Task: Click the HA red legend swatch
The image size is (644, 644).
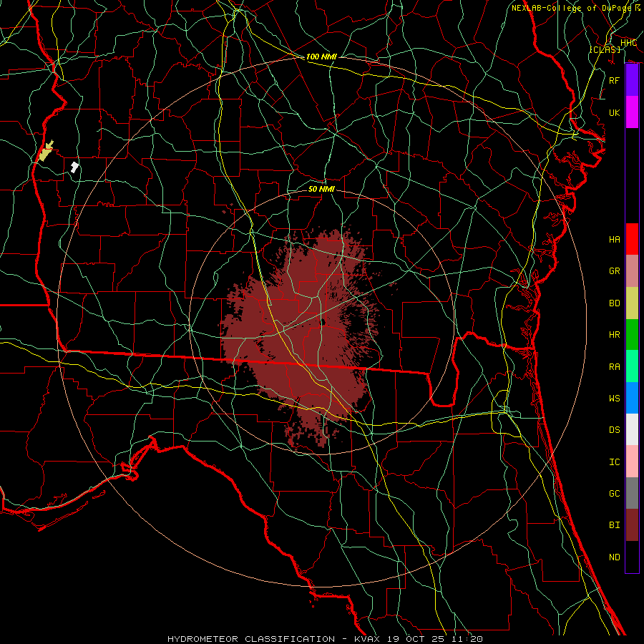Action: [632, 239]
